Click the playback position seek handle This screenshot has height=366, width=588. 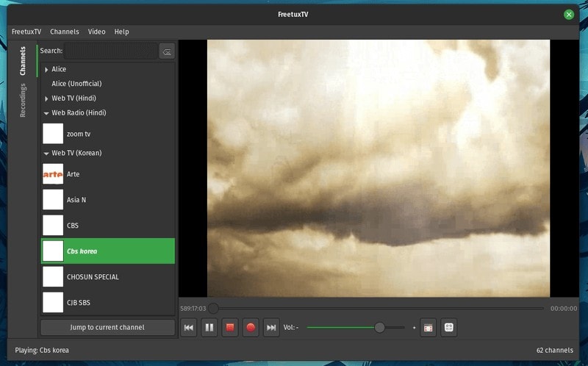pyautogui.click(x=213, y=308)
